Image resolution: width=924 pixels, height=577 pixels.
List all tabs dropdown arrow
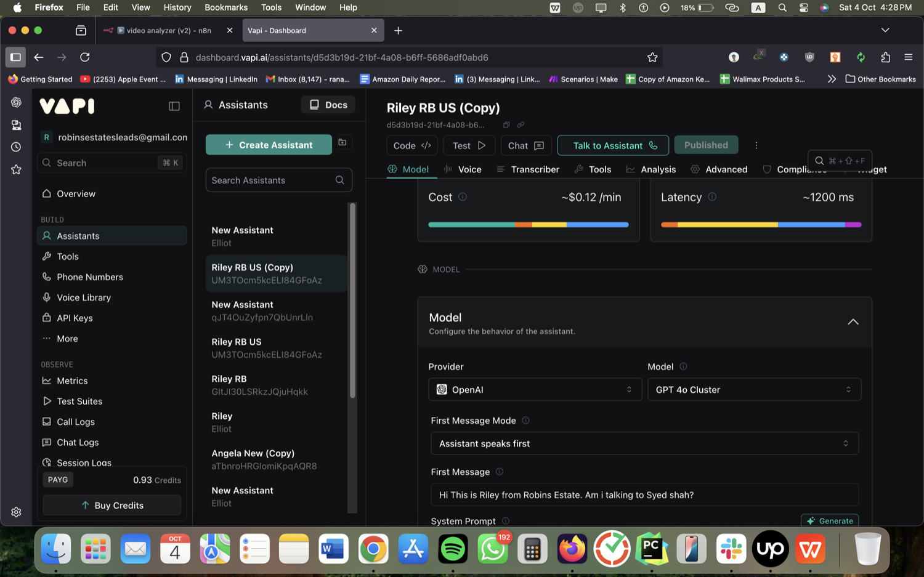point(885,30)
